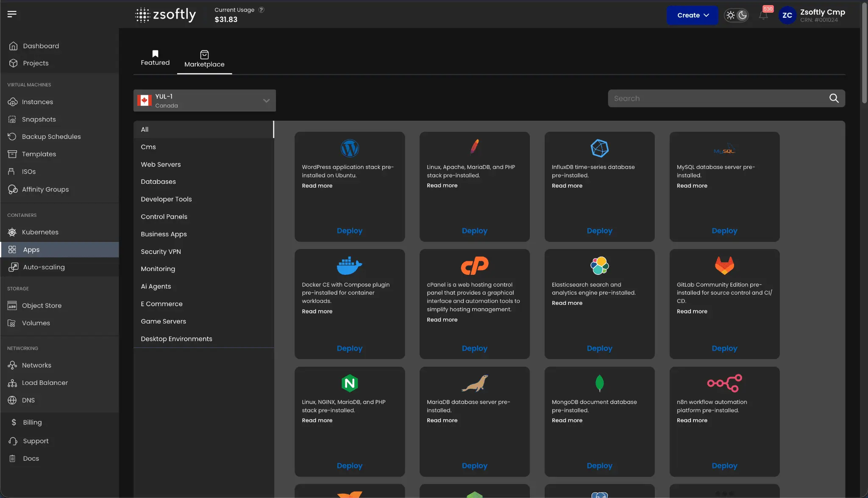The width and height of the screenshot is (868, 498).
Task: Open the Create dropdown button
Action: [x=693, y=15]
